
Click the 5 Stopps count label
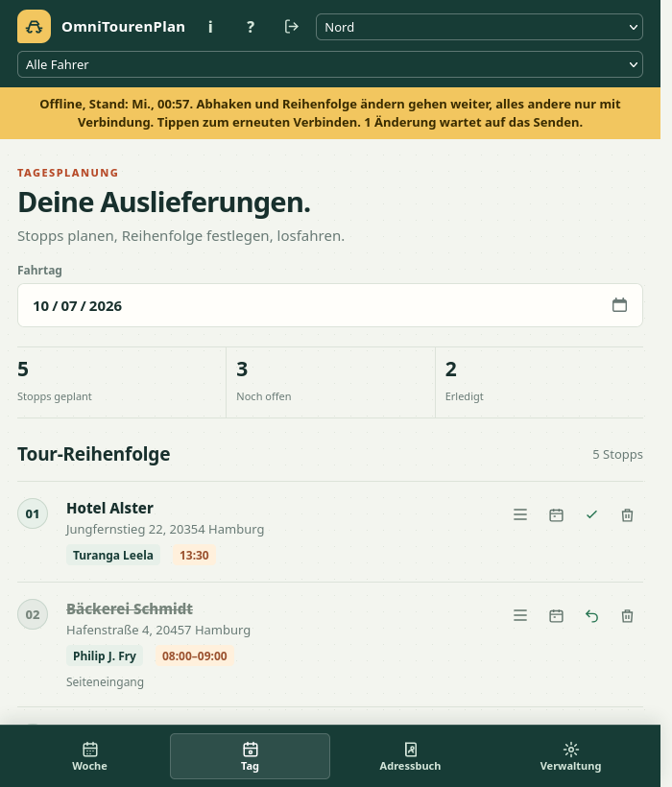[617, 455]
